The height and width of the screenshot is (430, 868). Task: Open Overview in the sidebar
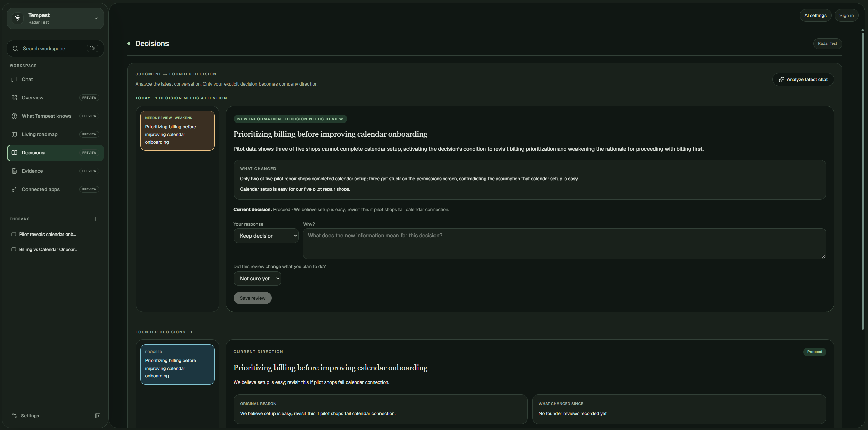click(x=55, y=98)
